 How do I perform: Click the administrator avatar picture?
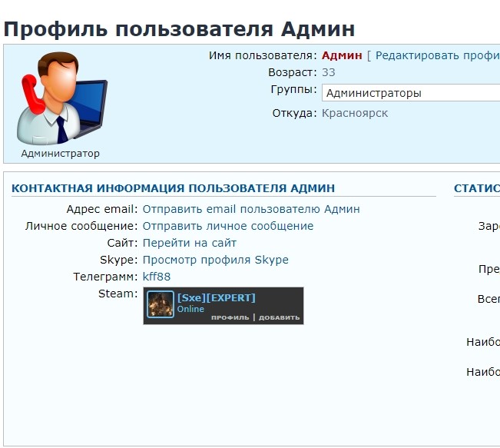[x=61, y=96]
